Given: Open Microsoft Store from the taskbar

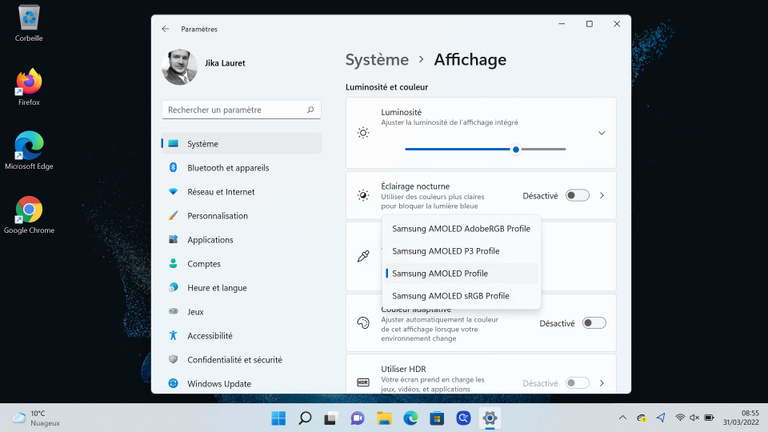Looking at the screenshot, I should (x=437, y=418).
